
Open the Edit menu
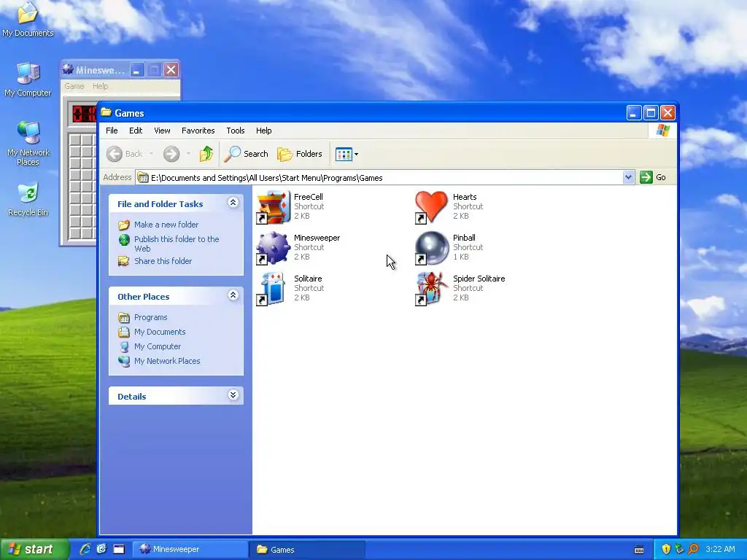136,131
